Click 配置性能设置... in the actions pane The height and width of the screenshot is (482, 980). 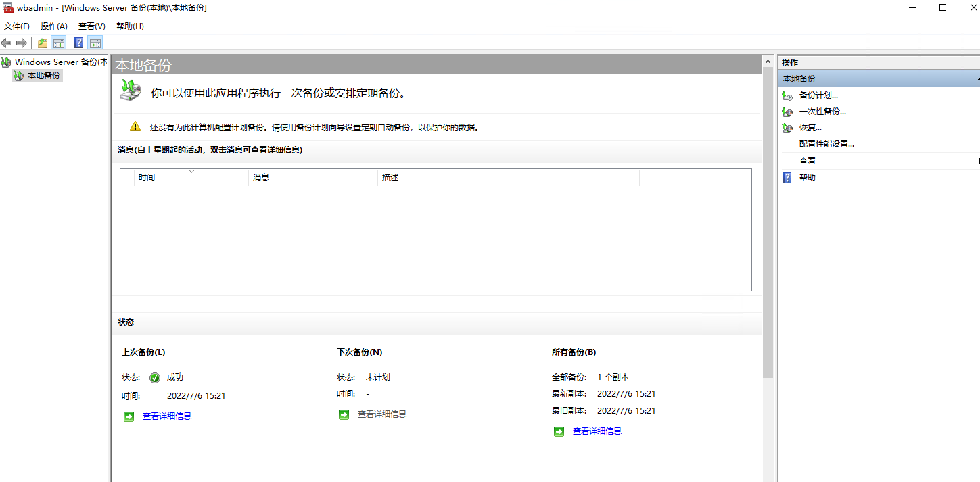[x=826, y=144]
